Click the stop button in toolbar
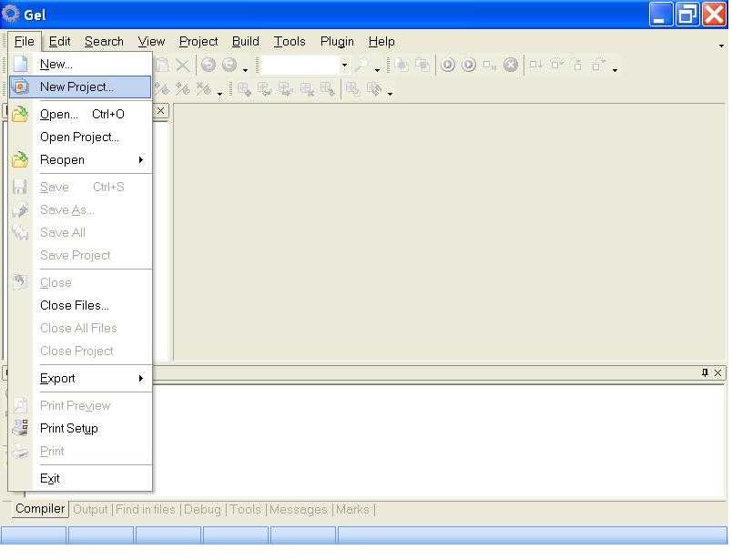The image size is (732, 560). pos(511,65)
